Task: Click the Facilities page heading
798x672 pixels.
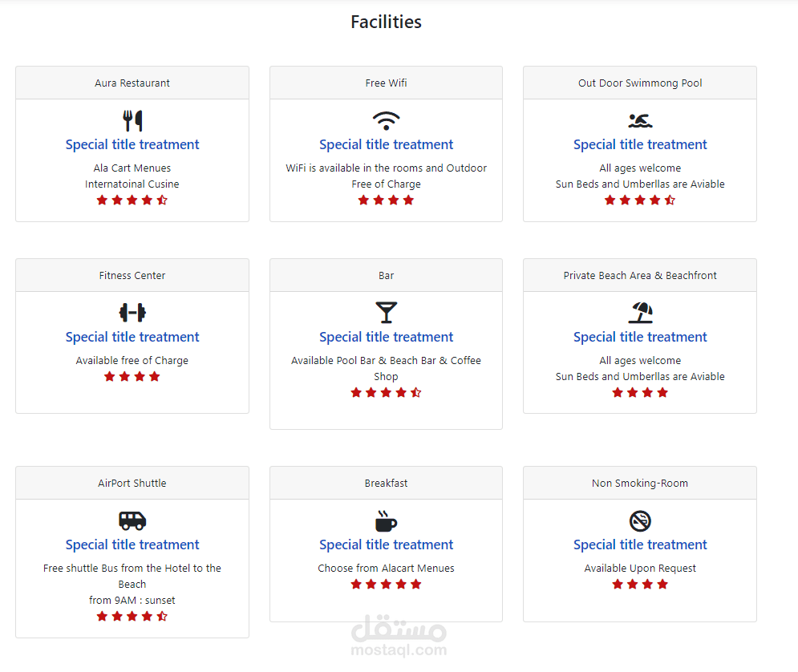Action: [386, 22]
